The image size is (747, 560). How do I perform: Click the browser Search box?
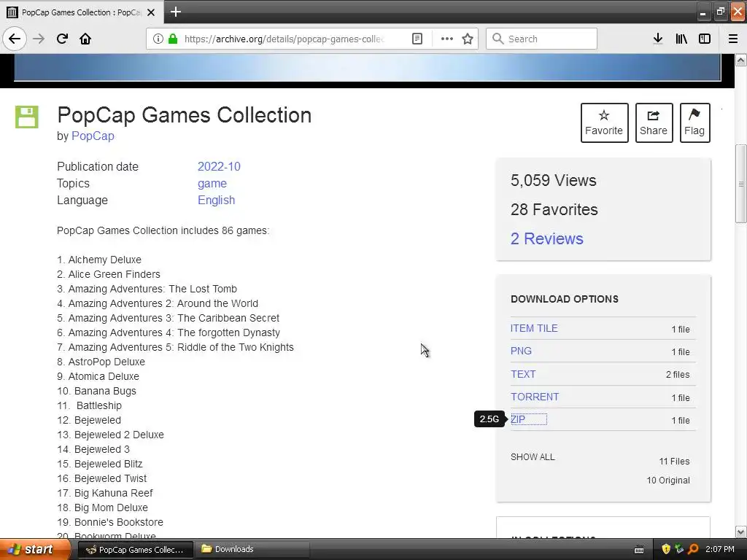click(541, 39)
